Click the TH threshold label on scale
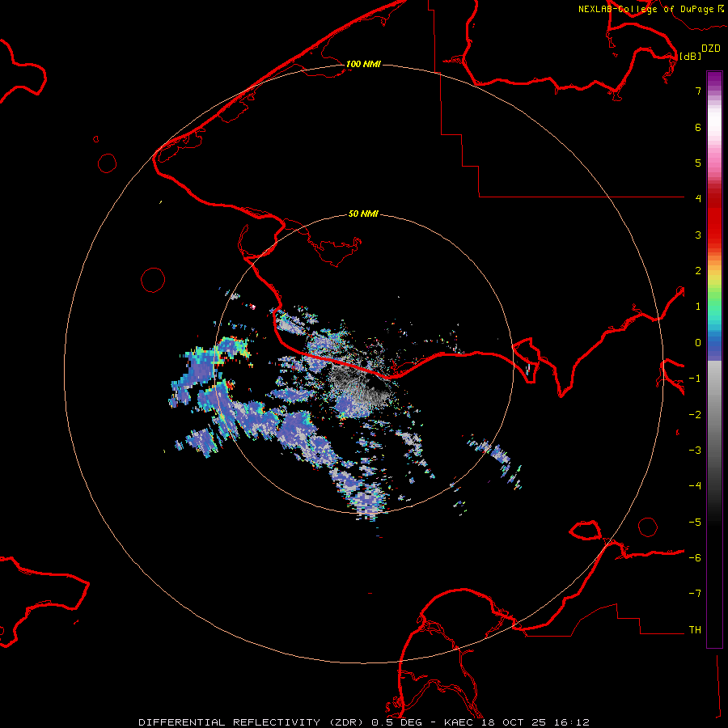 click(695, 630)
